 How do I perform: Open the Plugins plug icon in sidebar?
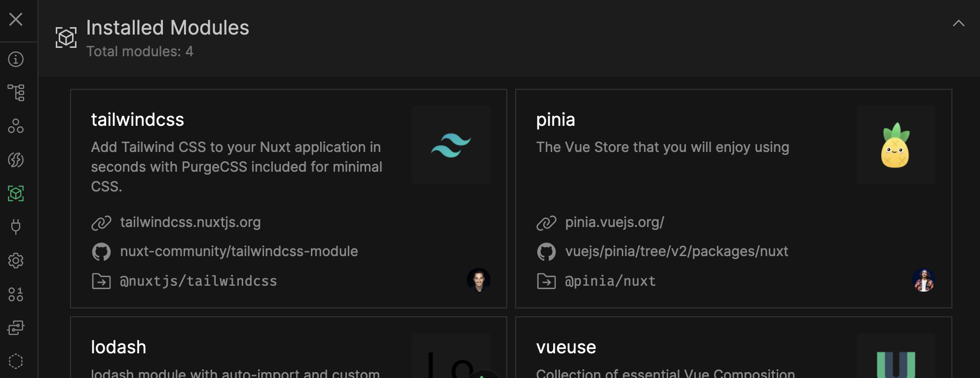click(x=16, y=227)
